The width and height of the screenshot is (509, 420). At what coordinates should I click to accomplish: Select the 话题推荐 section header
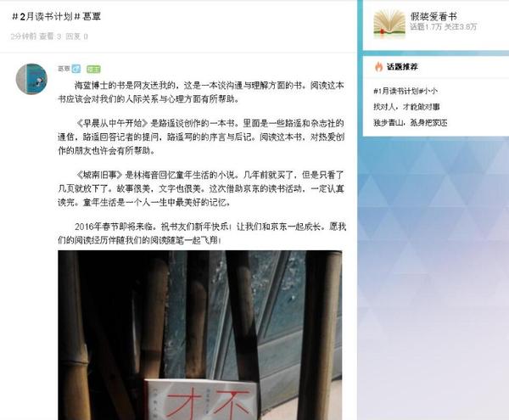[x=402, y=67]
